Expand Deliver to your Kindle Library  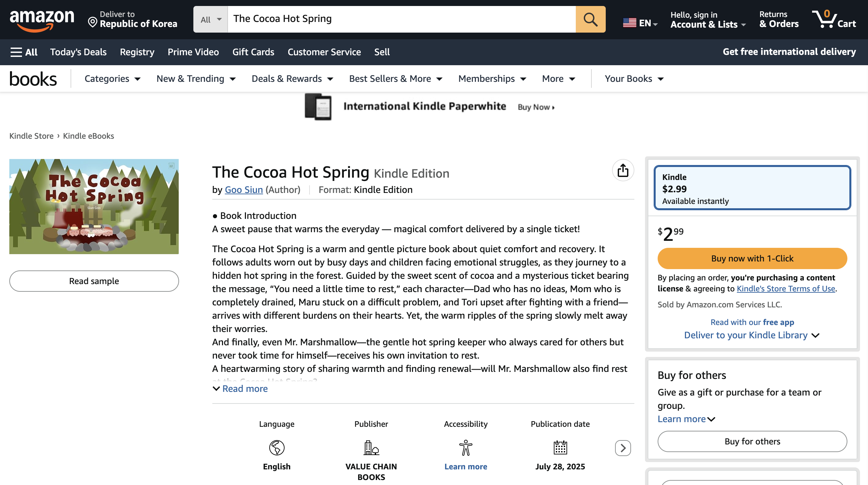coord(752,335)
